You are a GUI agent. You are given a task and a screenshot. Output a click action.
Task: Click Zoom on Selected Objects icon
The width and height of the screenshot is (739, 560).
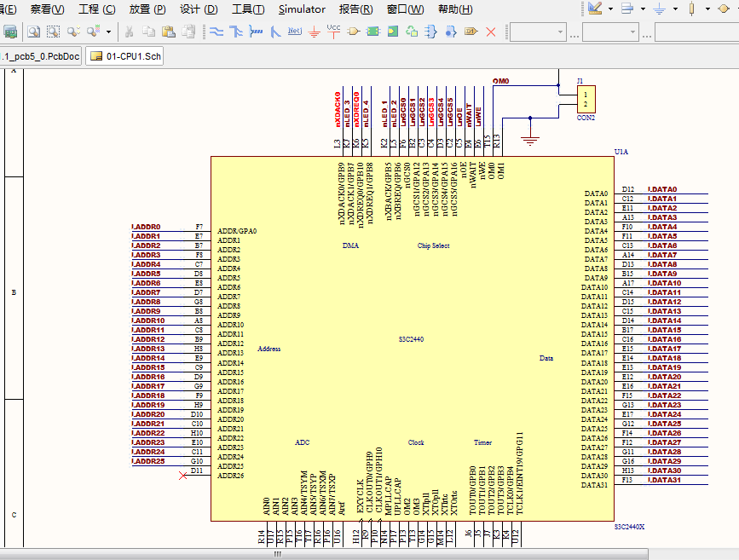[73, 32]
